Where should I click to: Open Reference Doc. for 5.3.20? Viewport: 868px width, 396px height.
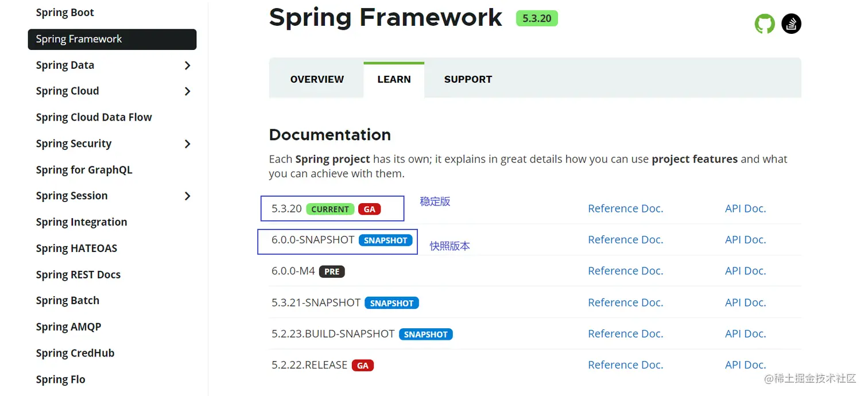point(625,209)
